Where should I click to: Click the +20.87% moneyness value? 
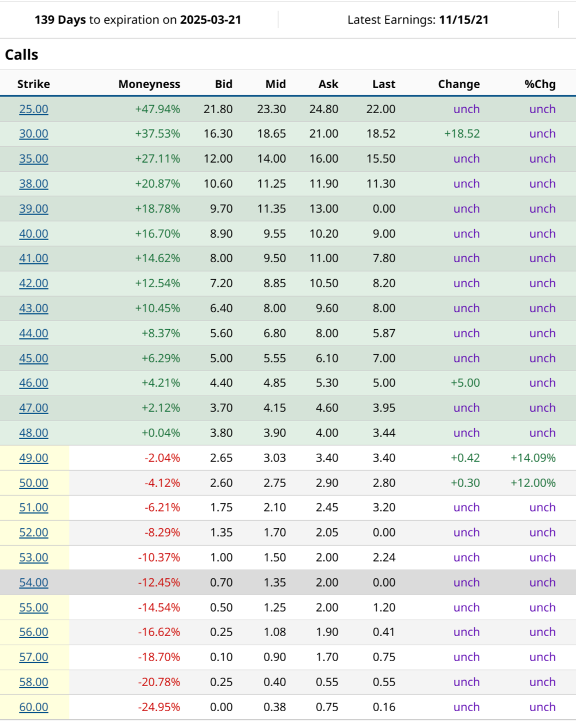click(157, 184)
